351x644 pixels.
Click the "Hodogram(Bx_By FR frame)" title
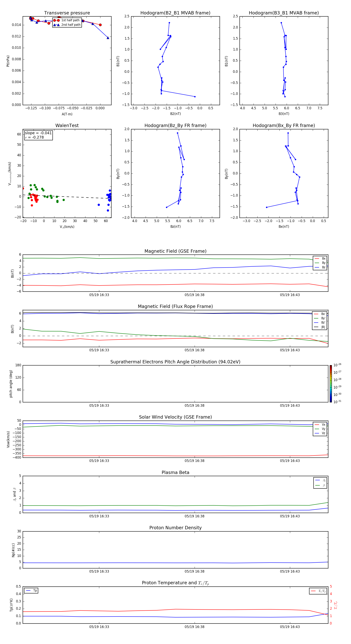point(284,125)
